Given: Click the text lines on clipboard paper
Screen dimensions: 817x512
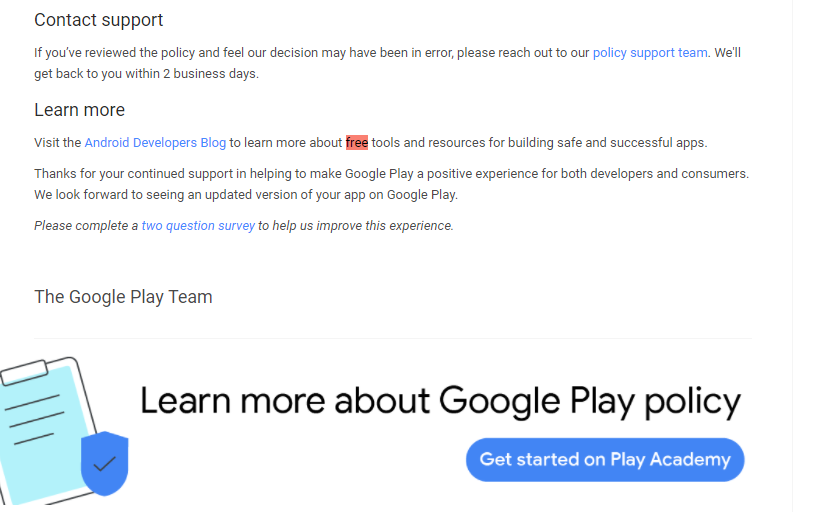Looking at the screenshot, I should pos(34,420).
